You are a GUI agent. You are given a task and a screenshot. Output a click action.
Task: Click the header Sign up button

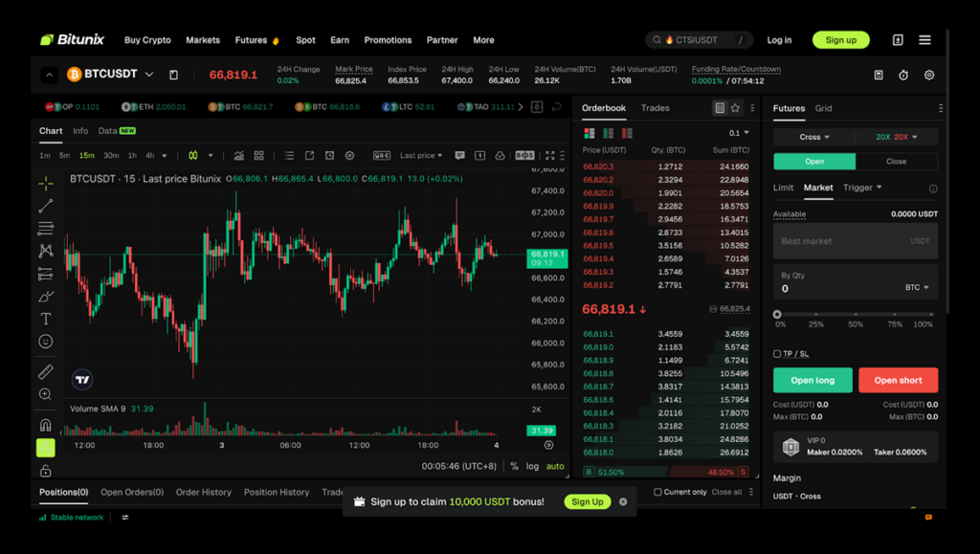tap(840, 40)
